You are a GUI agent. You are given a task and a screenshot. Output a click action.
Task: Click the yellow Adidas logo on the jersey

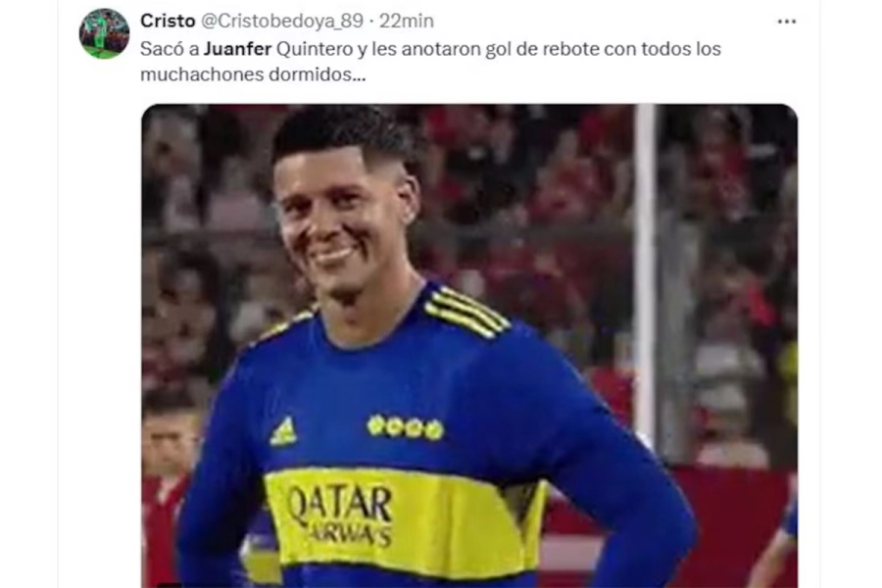click(283, 431)
